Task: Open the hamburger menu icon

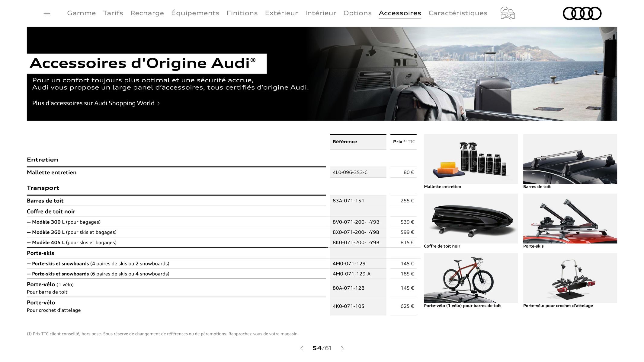Action: coord(47,13)
